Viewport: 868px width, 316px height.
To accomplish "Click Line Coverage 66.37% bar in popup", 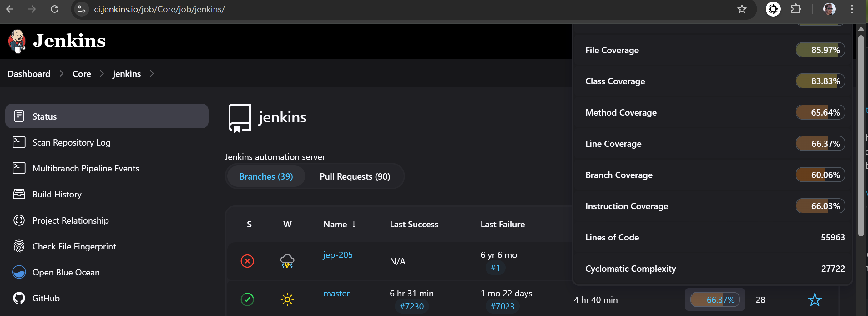I will click(820, 144).
